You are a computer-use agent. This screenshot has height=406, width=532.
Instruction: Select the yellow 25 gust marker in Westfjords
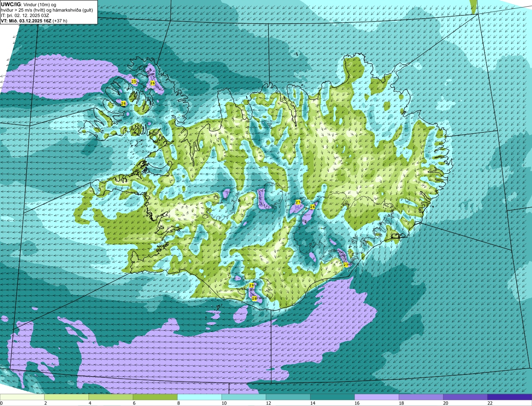pyautogui.click(x=134, y=81)
